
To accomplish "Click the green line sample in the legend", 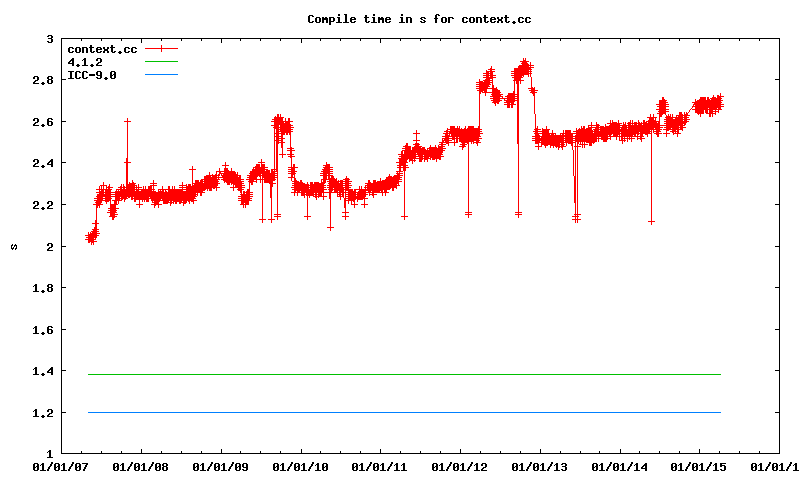I will [x=160, y=62].
